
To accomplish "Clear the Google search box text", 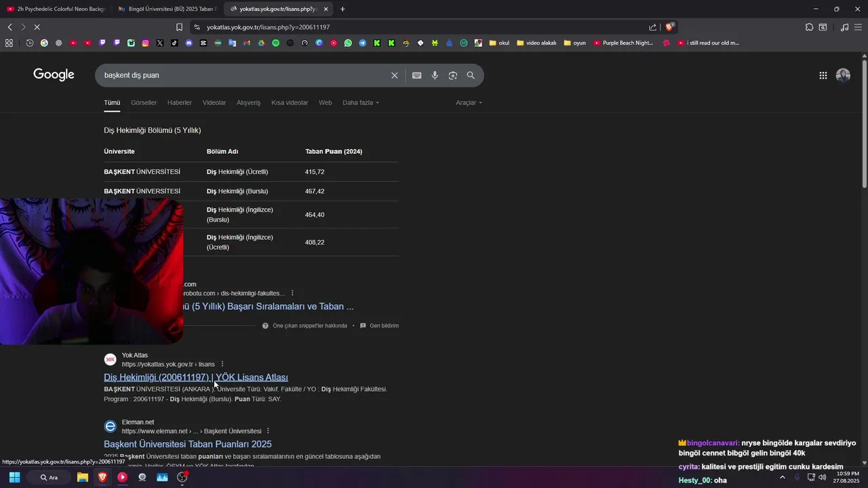I will tap(394, 75).
